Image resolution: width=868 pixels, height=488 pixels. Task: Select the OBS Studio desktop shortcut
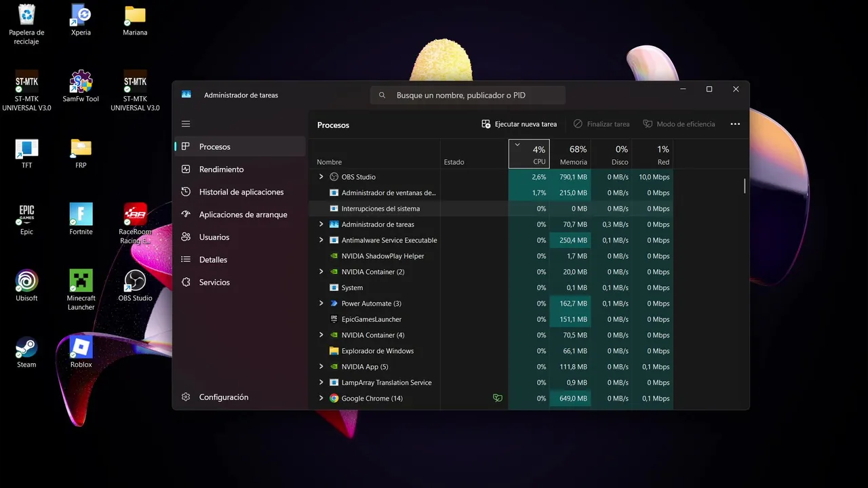(x=135, y=285)
